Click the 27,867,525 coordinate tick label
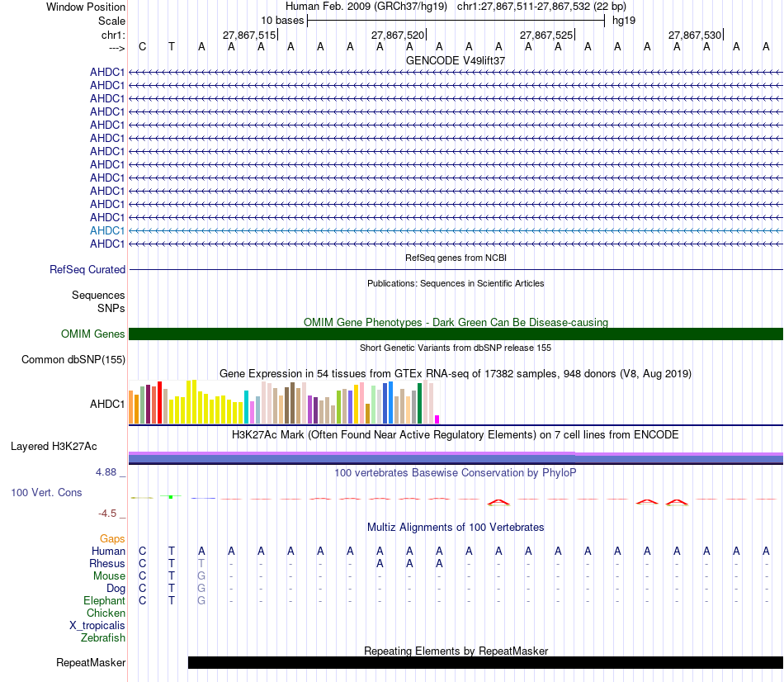 click(546, 35)
